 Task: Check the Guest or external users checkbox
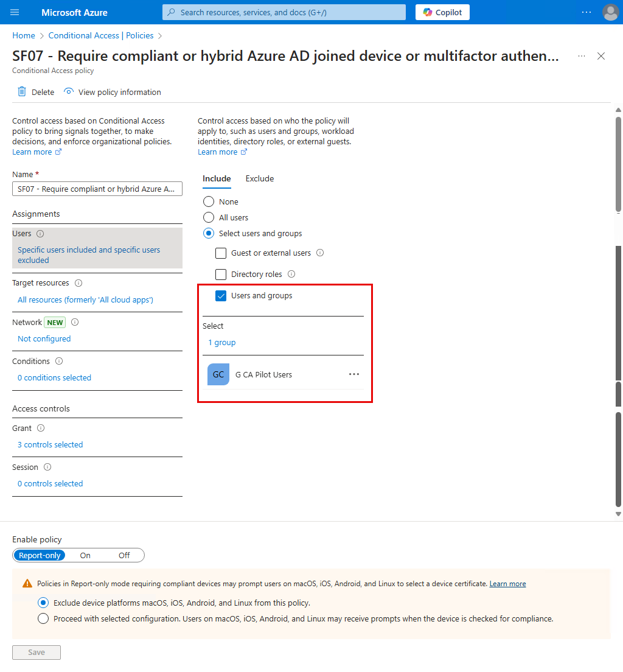(221, 253)
